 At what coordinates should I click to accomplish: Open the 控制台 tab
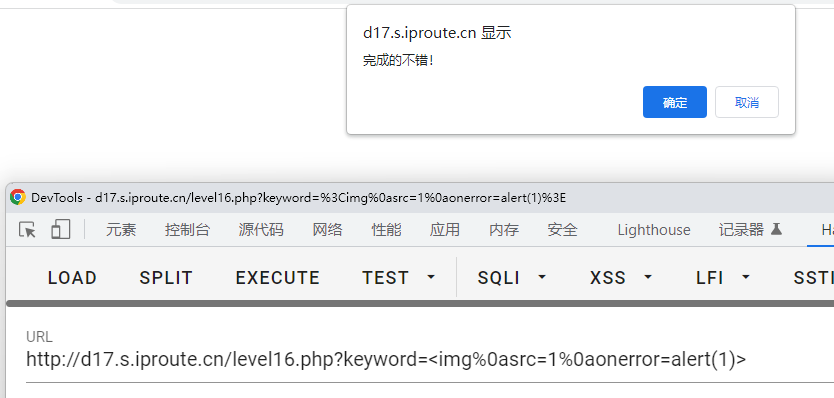coord(187,230)
